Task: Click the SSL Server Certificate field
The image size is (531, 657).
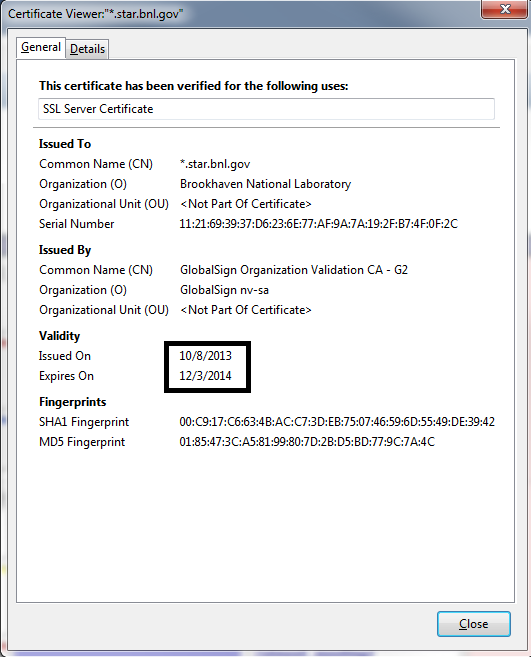Action: [x=266, y=109]
